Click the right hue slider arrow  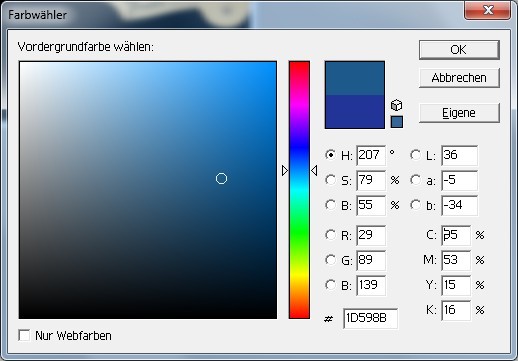click(314, 170)
